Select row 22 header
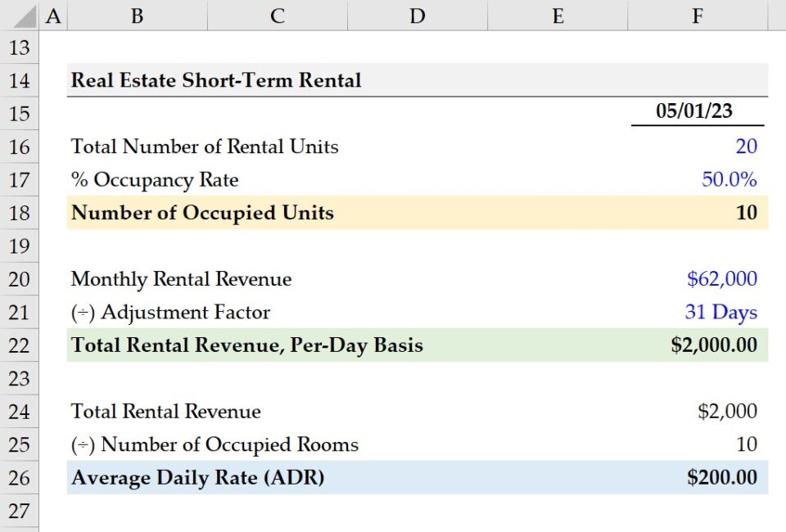Viewport: 786px width, 532px height. (x=19, y=345)
